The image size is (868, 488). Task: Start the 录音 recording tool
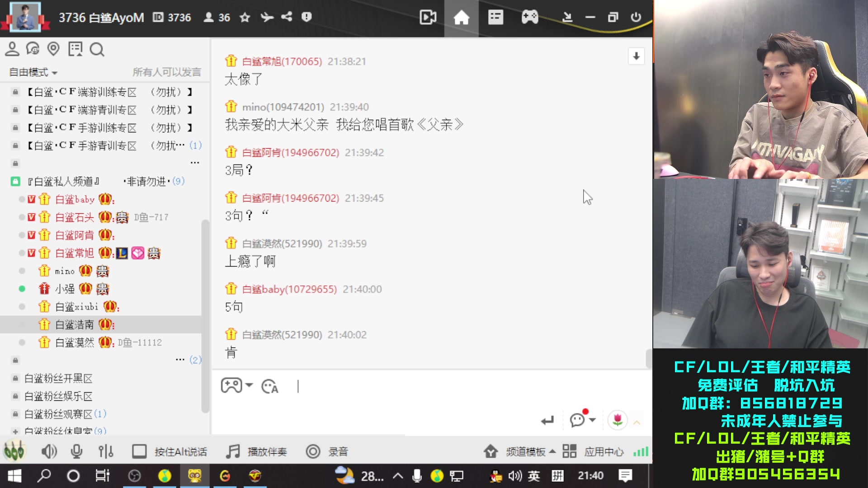(326, 451)
